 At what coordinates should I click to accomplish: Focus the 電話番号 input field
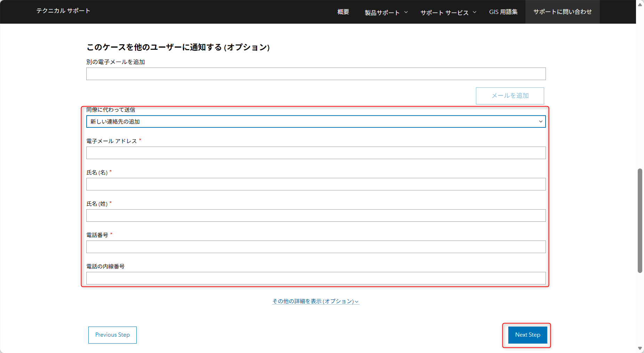[x=316, y=247]
